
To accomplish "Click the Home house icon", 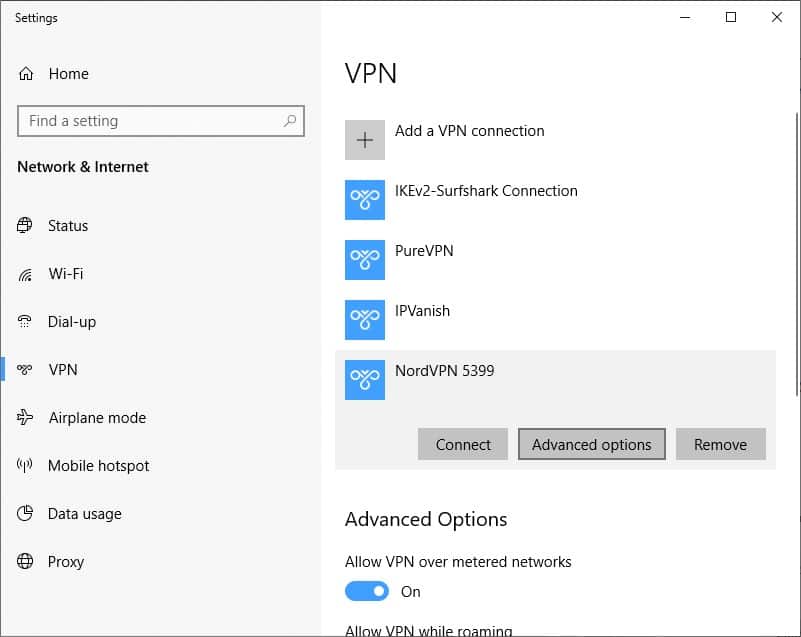I will click(x=26, y=74).
